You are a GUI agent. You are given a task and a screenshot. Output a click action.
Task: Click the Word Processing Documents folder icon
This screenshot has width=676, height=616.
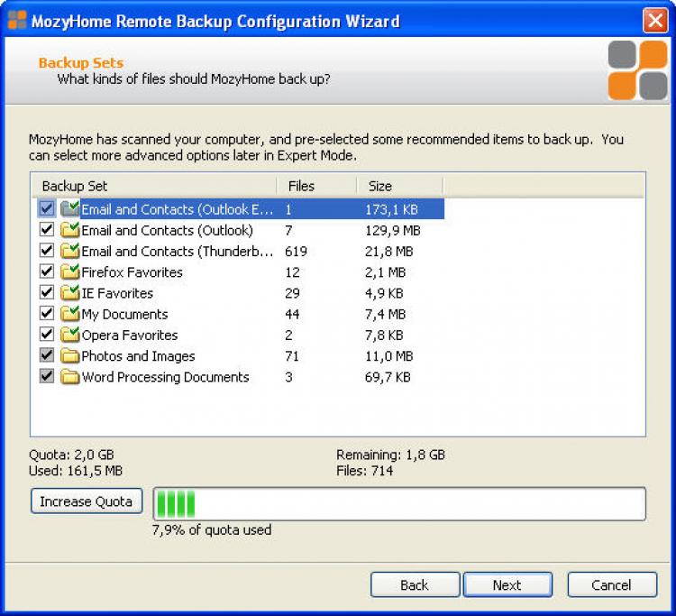pos(70,377)
